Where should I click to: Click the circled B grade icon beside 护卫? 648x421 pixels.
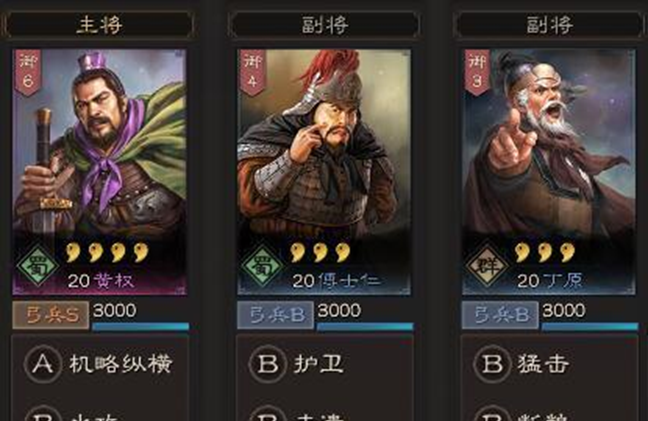(268, 364)
